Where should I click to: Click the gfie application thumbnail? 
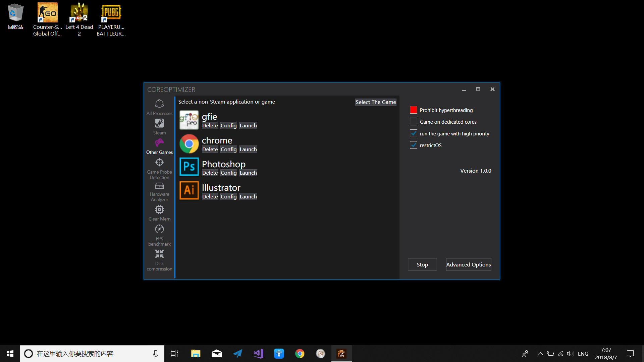click(x=189, y=119)
